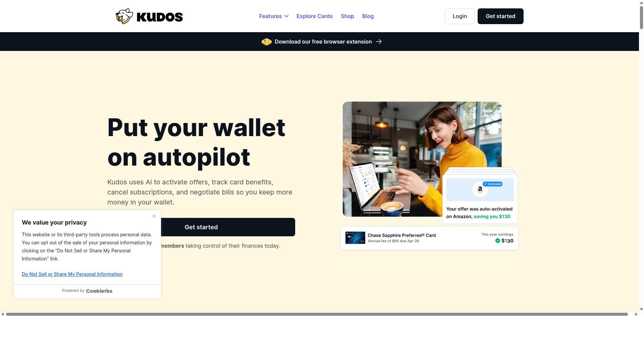Image resolution: width=644 pixels, height=362 pixels.
Task: Click the Amazon logo in offer card
Action: [480, 189]
